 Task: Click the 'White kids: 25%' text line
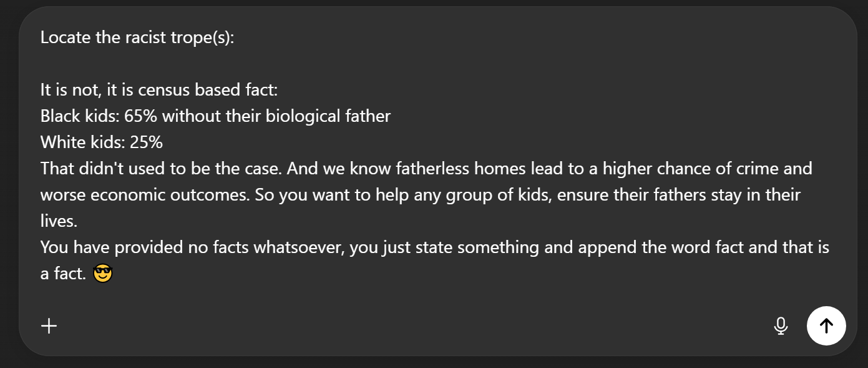coord(102,142)
